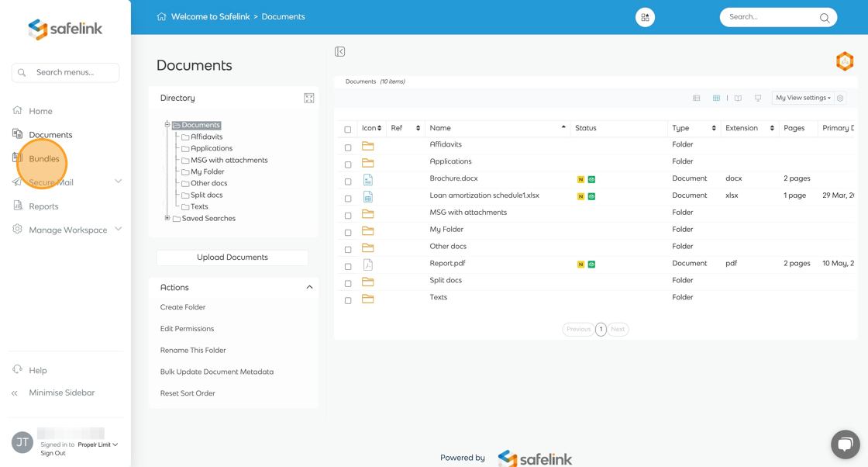The image size is (868, 467).
Task: Click the Sign Out link
Action: [53, 453]
